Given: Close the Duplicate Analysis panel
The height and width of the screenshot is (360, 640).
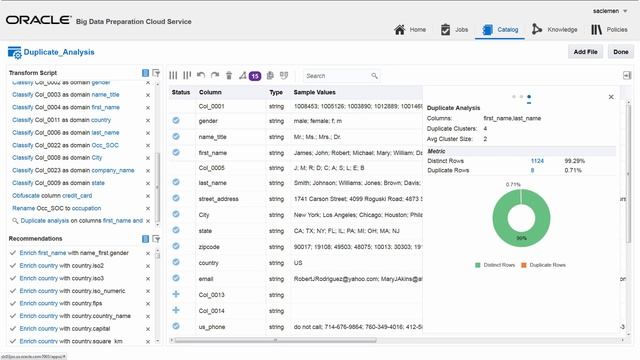Looking at the screenshot, I should pyautogui.click(x=611, y=97).
